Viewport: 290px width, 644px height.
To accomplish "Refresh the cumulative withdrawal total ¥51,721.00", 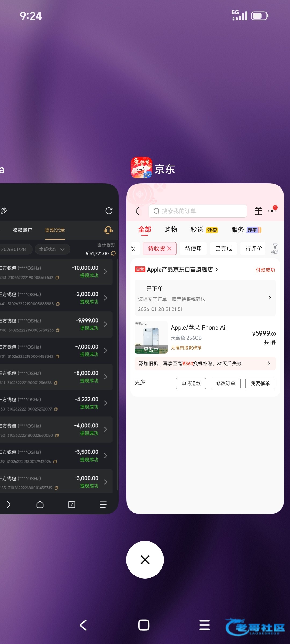I will coord(114,253).
